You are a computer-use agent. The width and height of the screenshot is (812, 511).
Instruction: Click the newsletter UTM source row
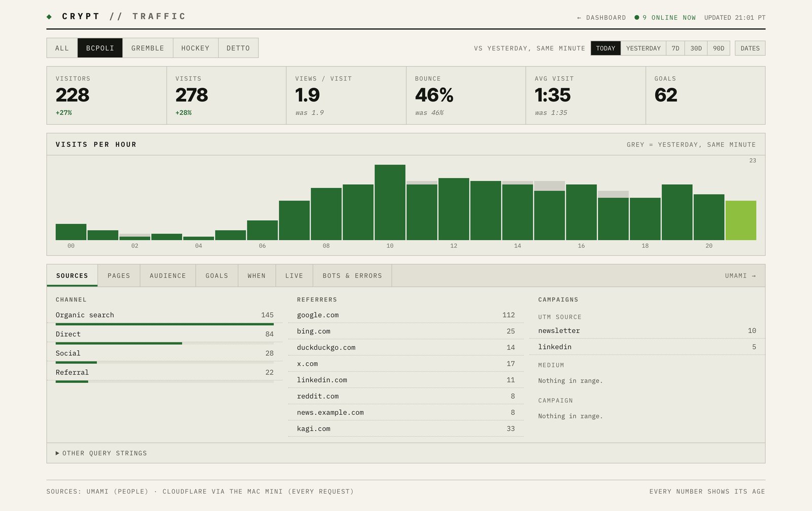coord(647,331)
